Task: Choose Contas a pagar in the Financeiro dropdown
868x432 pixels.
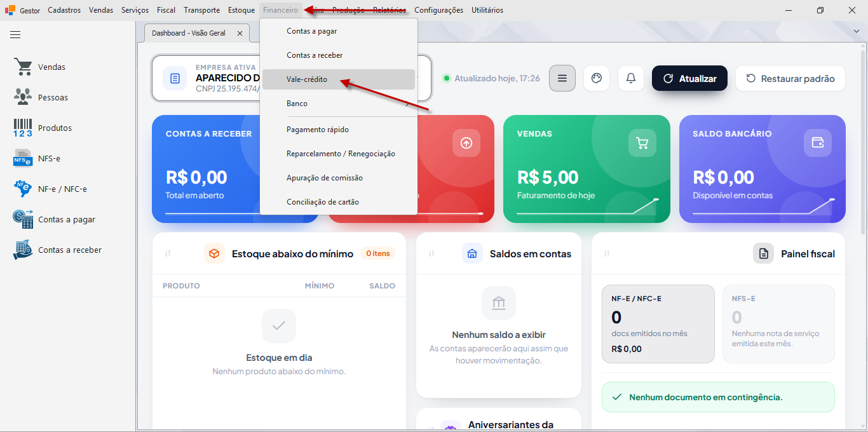Action: [339, 31]
